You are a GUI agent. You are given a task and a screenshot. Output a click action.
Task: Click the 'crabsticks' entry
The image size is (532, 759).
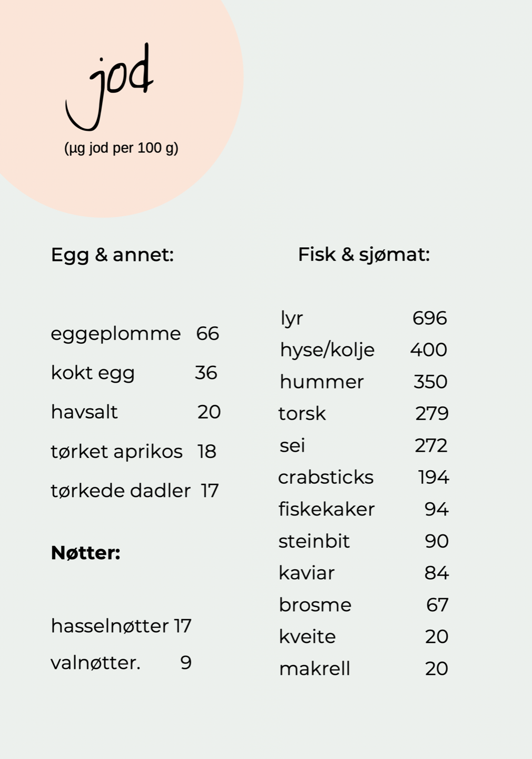point(326,478)
